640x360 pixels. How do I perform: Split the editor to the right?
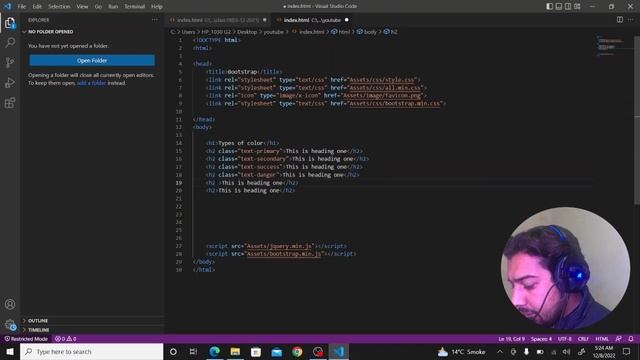coord(620,20)
